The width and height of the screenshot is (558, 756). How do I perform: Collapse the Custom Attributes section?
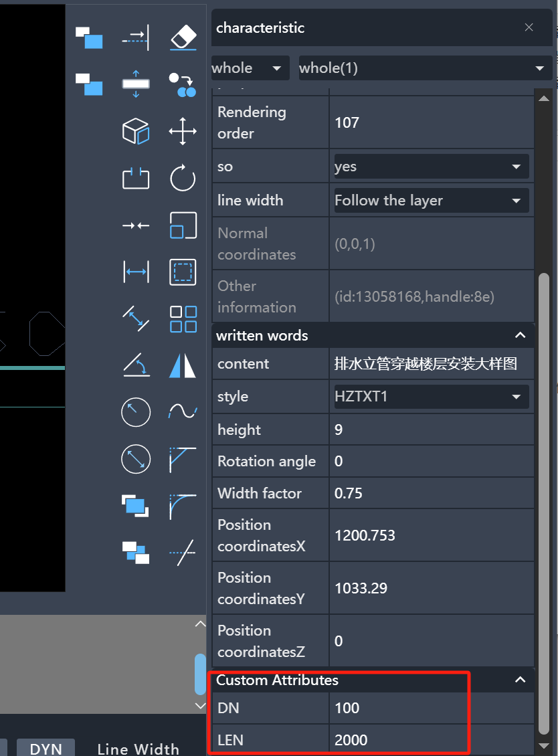520,680
